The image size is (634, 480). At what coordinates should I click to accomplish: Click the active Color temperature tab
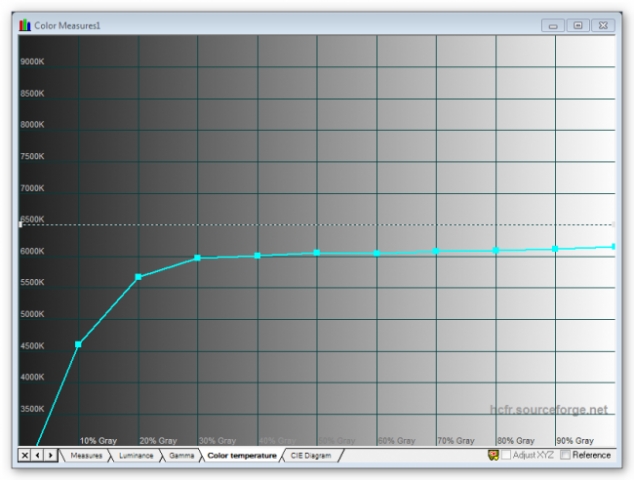pos(241,455)
